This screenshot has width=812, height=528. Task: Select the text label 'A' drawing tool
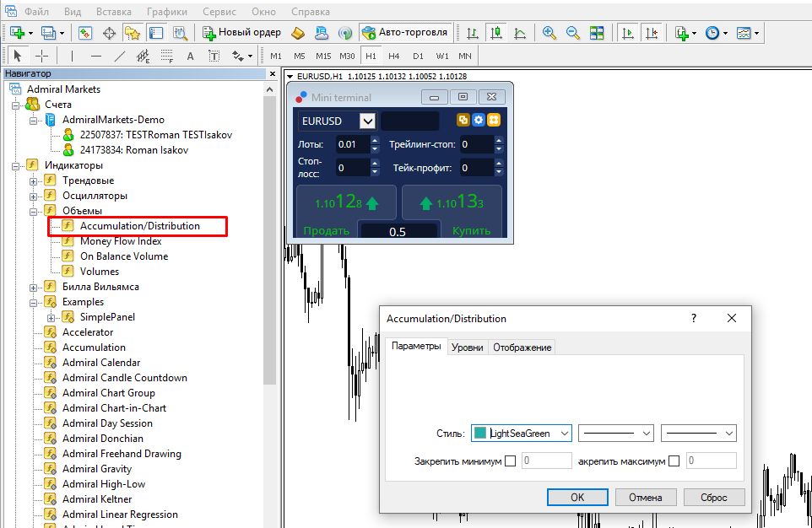190,56
